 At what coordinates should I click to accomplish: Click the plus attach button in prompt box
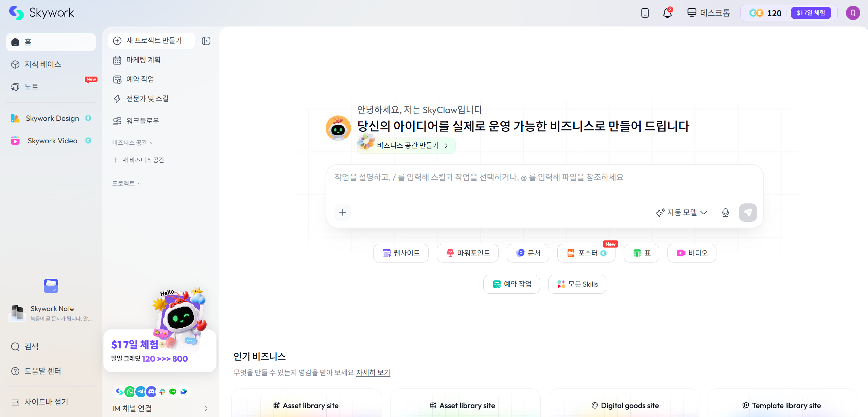coord(343,212)
